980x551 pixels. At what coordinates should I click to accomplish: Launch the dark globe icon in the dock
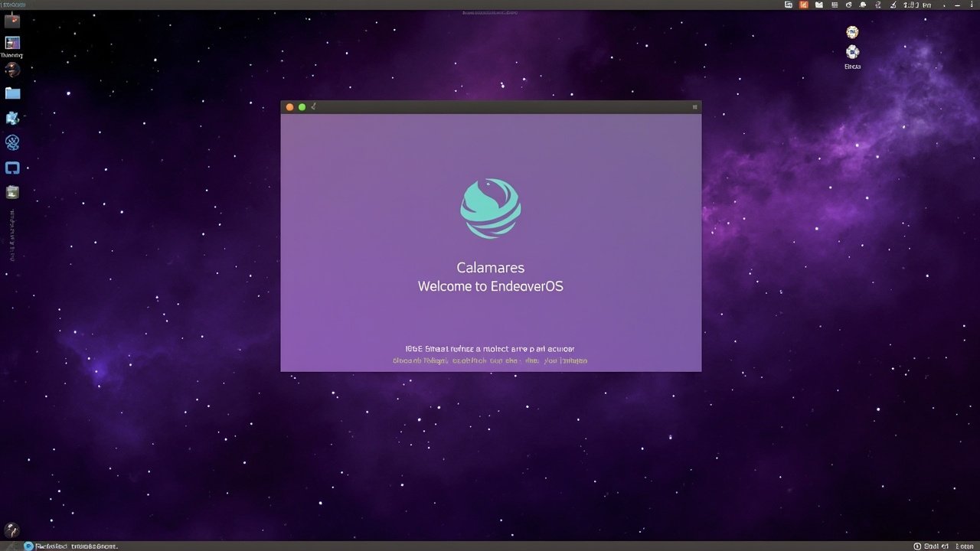[x=12, y=70]
